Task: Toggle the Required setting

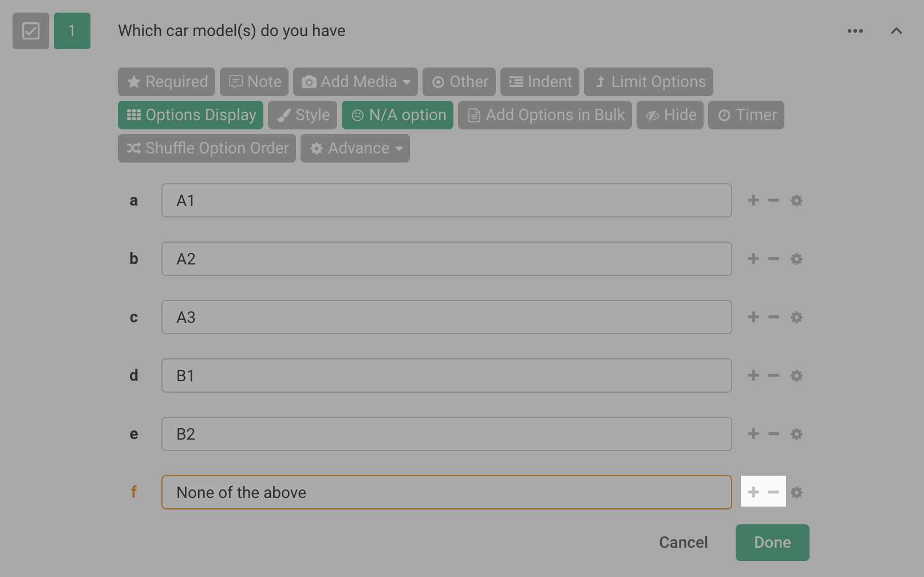Action: (x=167, y=82)
